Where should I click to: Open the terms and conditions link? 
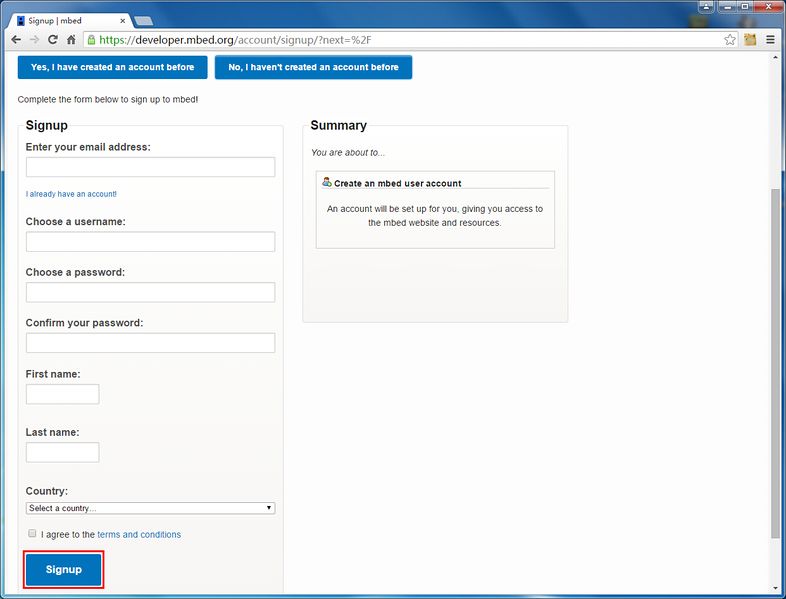coord(139,534)
